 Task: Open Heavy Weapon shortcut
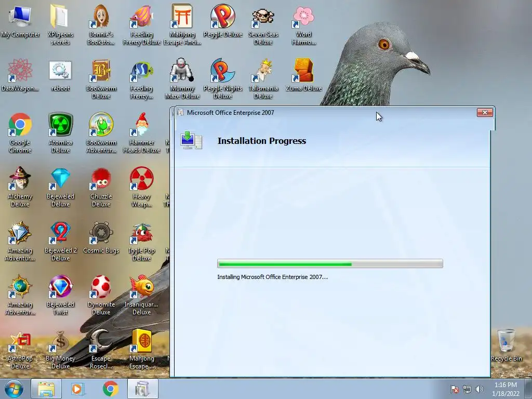[x=141, y=187]
